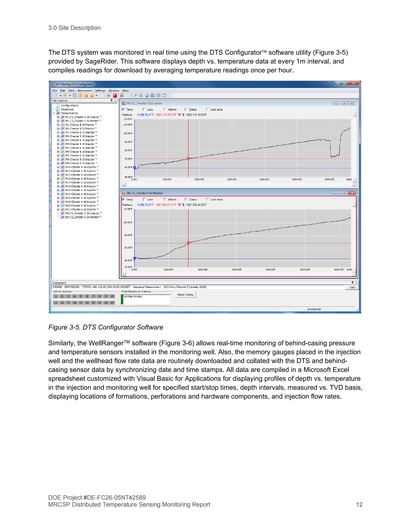Click the blue help question icon
The image size is (411, 532).
coord(147,95)
